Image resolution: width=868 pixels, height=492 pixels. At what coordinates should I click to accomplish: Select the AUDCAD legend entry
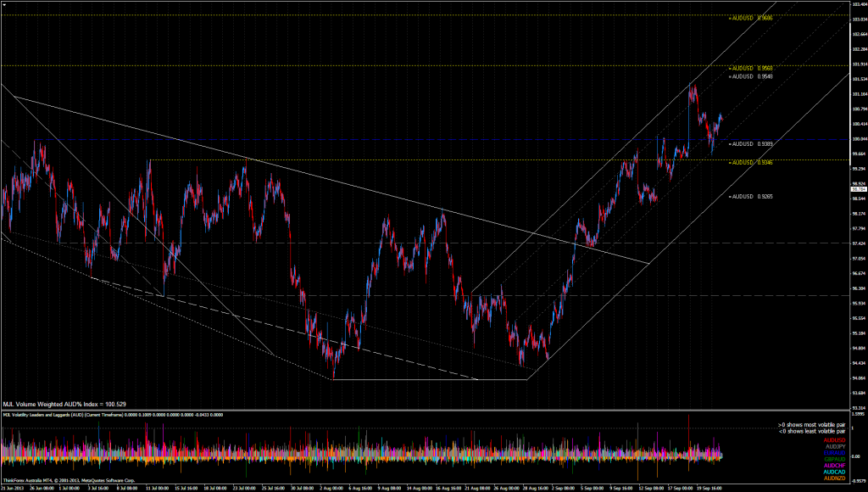[835, 472]
